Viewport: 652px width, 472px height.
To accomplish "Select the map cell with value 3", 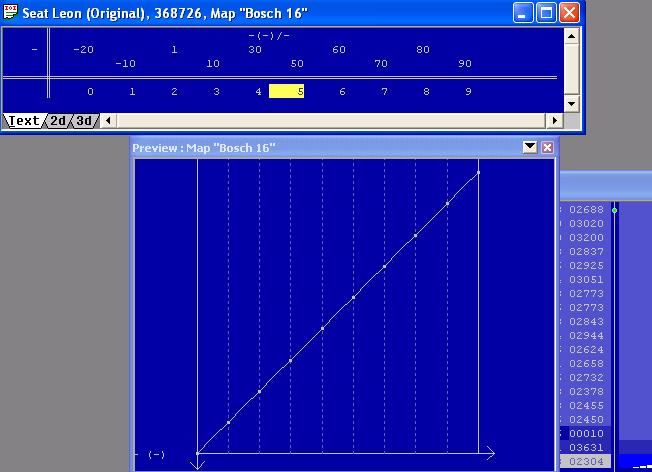I will [x=216, y=91].
